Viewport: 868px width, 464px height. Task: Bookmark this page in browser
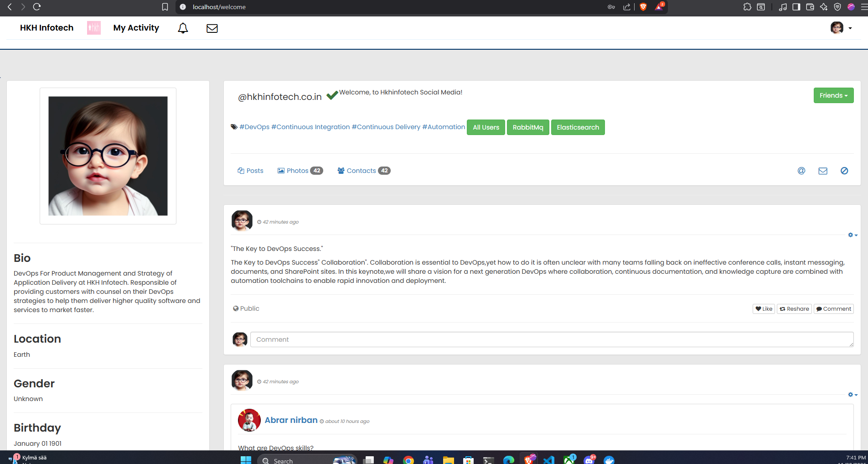coord(165,7)
